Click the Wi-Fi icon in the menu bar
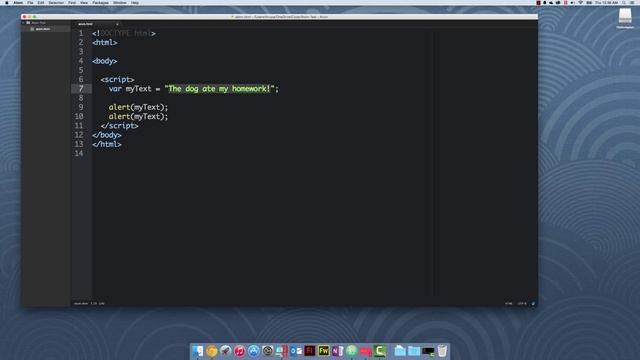Image resolution: width=640 pixels, height=360 pixels. [580, 2]
